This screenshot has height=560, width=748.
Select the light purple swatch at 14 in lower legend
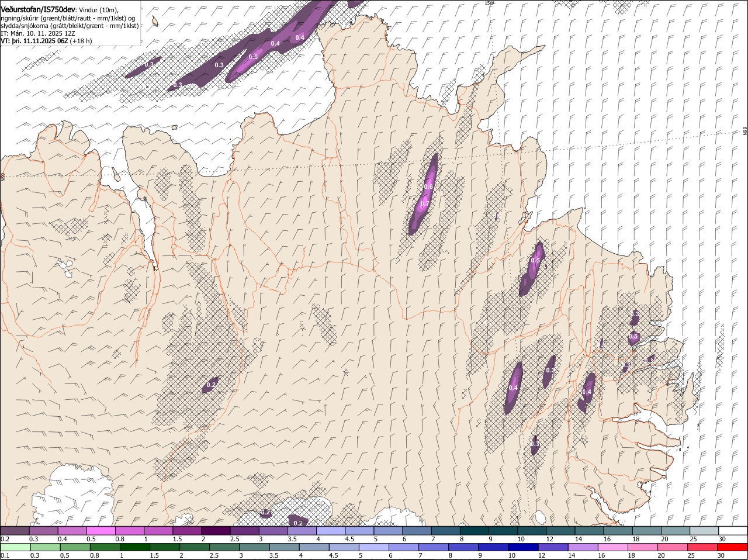(584, 547)
